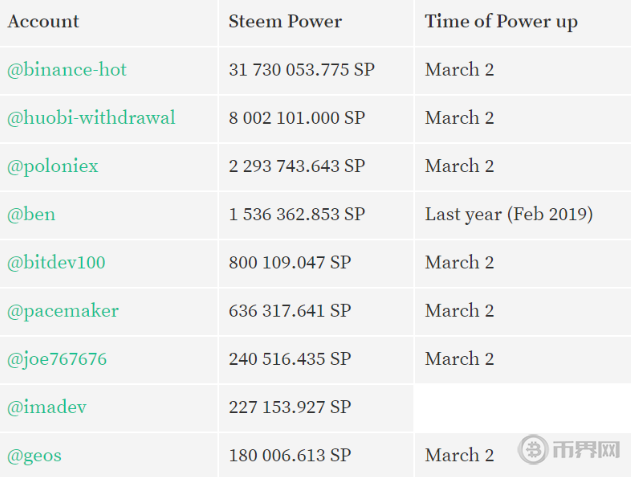Click the @huobi-withdrawal account link

click(91, 118)
